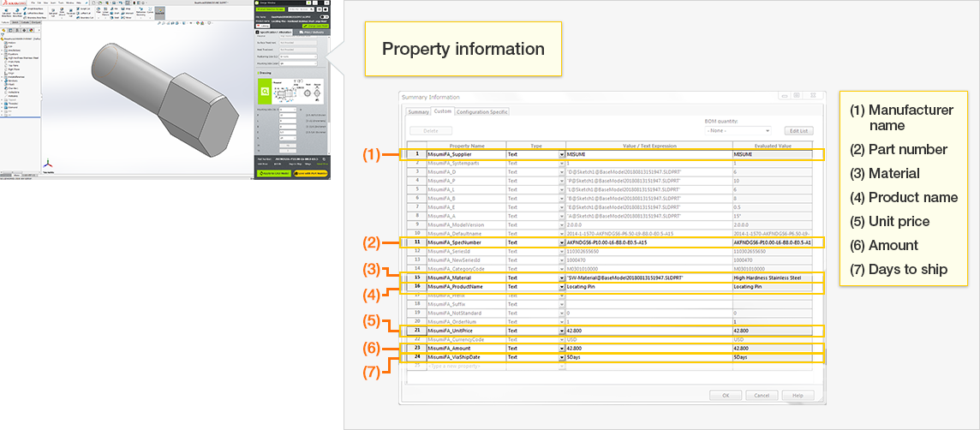The width and height of the screenshot is (980, 430).
Task: Click the Extruded Boss/Base tool icon
Action: point(6,13)
